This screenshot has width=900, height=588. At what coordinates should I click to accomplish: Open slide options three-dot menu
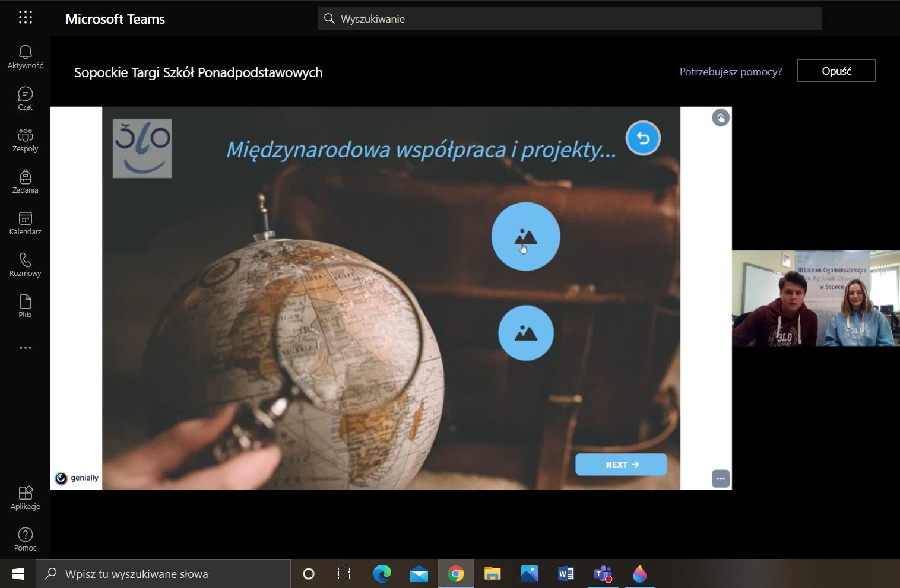[720, 478]
